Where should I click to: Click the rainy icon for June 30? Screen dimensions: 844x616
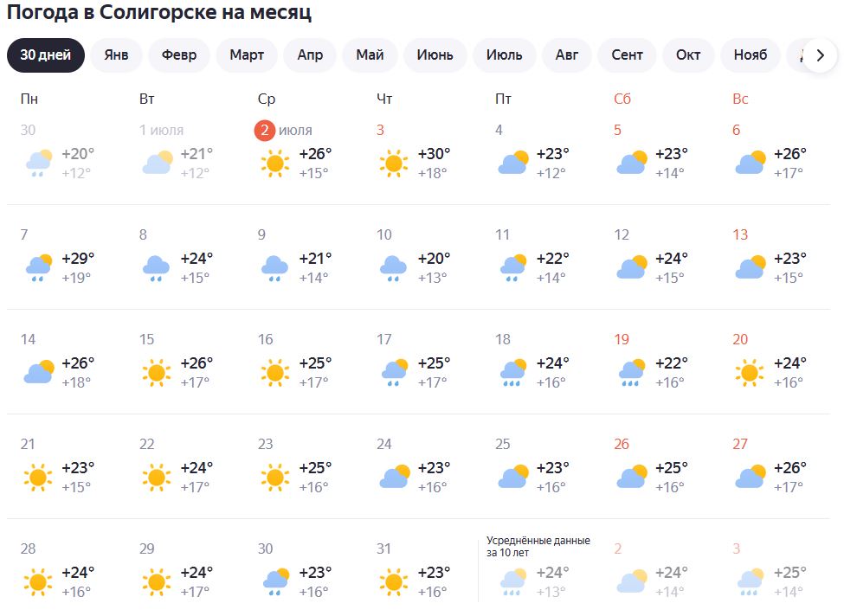point(37,163)
